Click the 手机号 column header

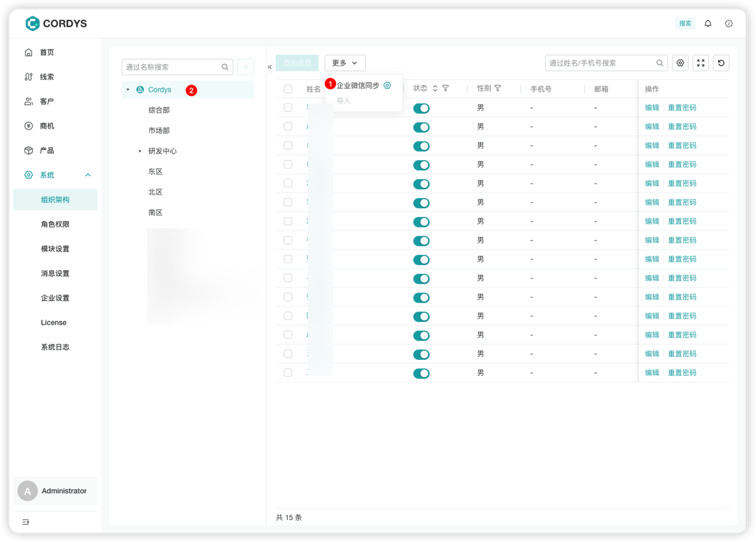541,89
